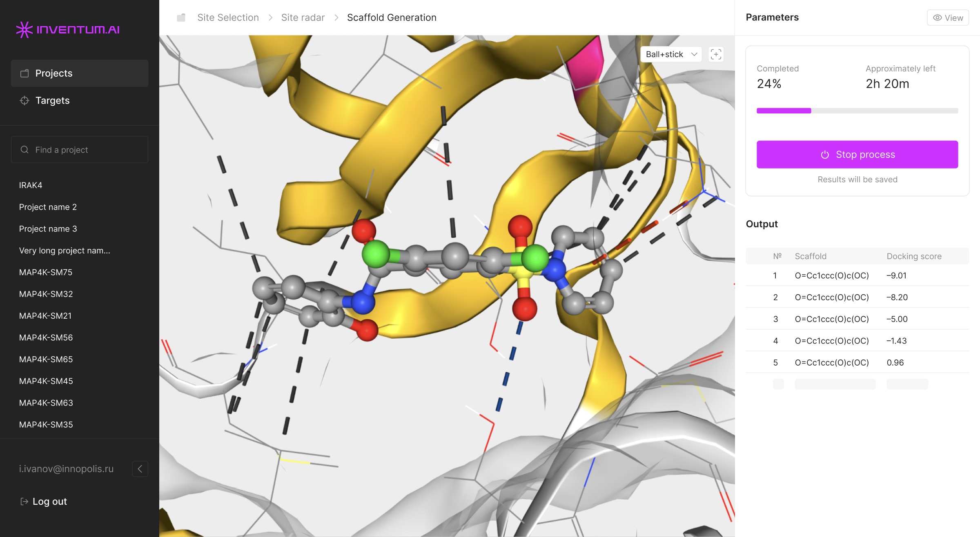Click chevron after Site radar breadcrumb

(336, 18)
